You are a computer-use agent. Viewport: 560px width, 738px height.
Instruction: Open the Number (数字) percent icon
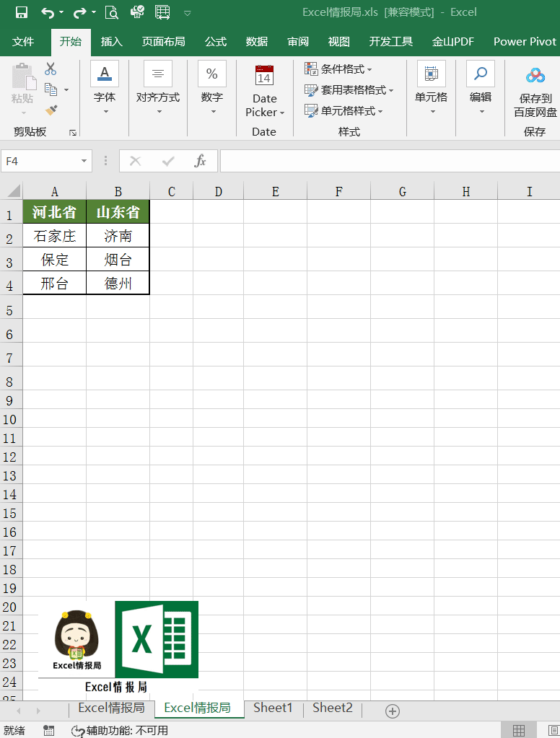point(212,74)
